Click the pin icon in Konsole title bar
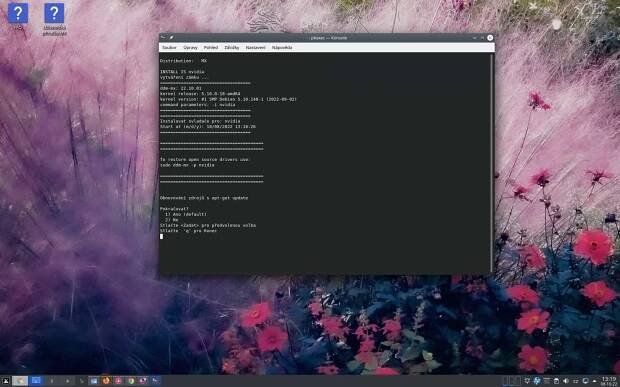This screenshot has height=387, width=620. click(x=172, y=38)
